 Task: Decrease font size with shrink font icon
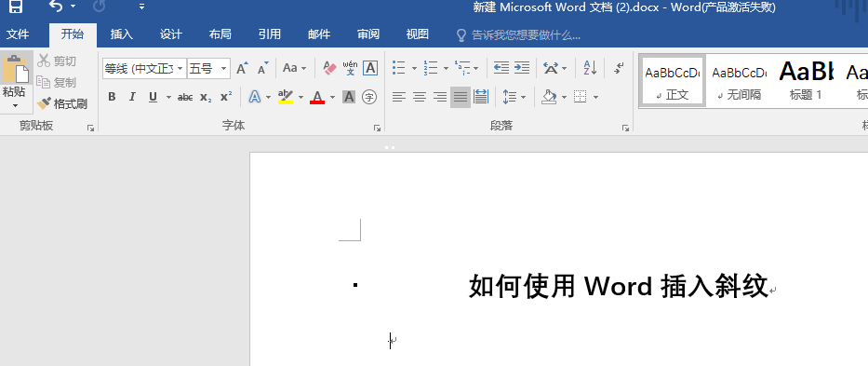(263, 68)
